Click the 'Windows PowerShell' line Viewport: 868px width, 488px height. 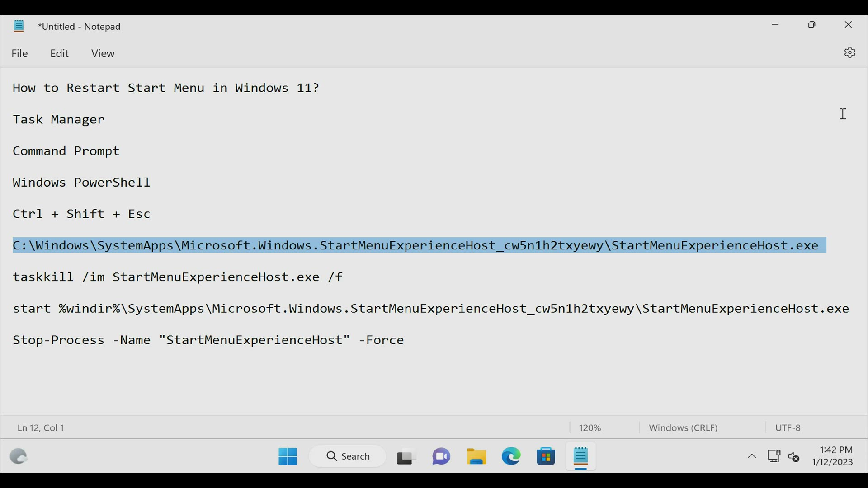tap(82, 183)
